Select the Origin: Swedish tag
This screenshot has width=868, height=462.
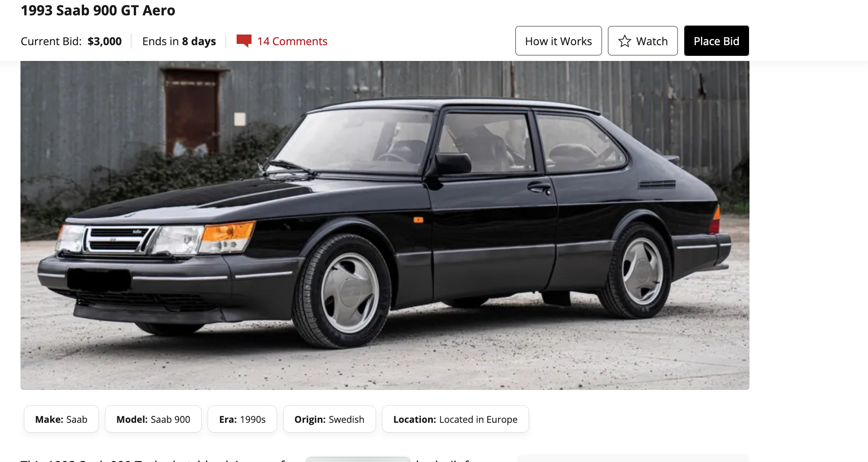330,419
